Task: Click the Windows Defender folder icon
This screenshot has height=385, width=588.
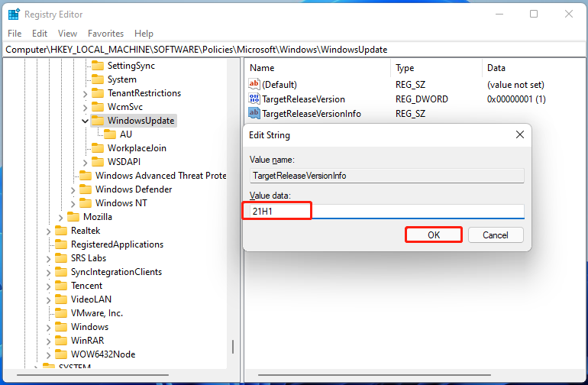Action: tap(86, 189)
